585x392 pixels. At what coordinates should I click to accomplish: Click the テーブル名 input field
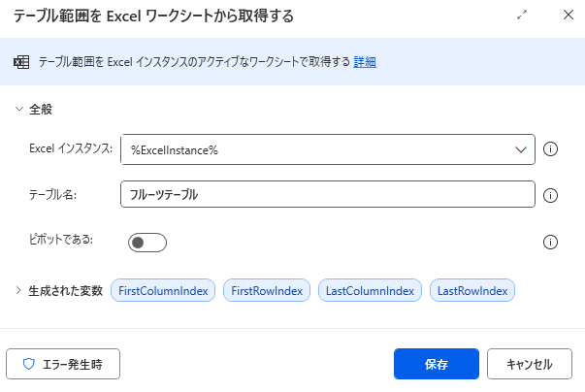click(x=328, y=195)
